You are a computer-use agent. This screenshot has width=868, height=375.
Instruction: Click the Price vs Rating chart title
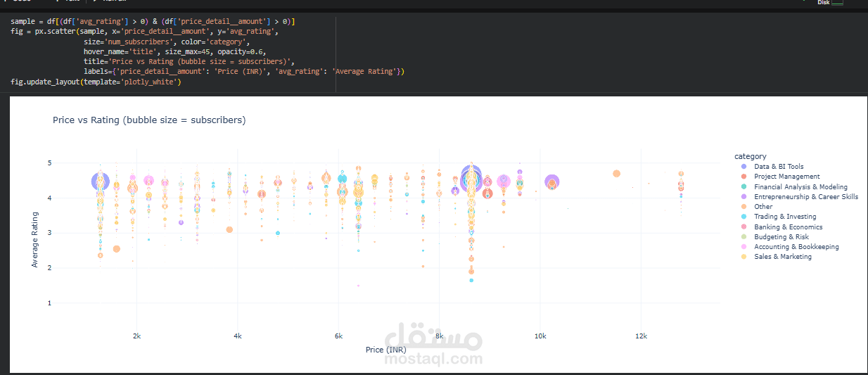pyautogui.click(x=149, y=120)
